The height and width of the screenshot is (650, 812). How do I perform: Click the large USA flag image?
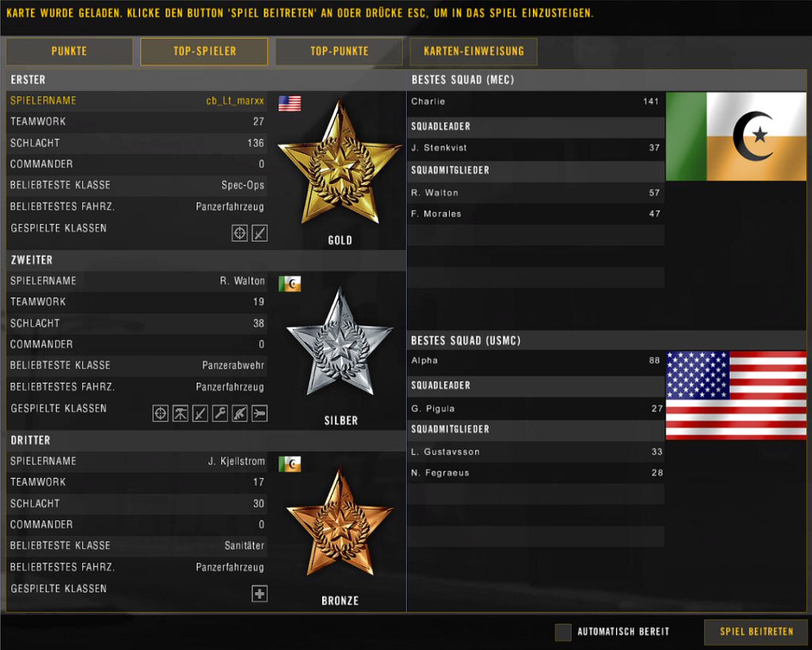click(x=736, y=395)
